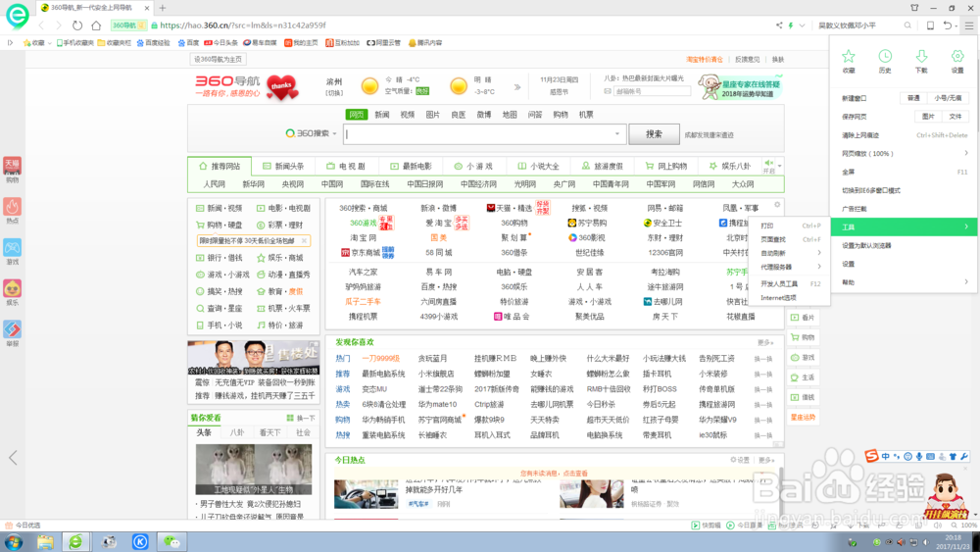Expand the 自动刷新 submenu
The height and width of the screenshot is (552, 980).
click(818, 253)
